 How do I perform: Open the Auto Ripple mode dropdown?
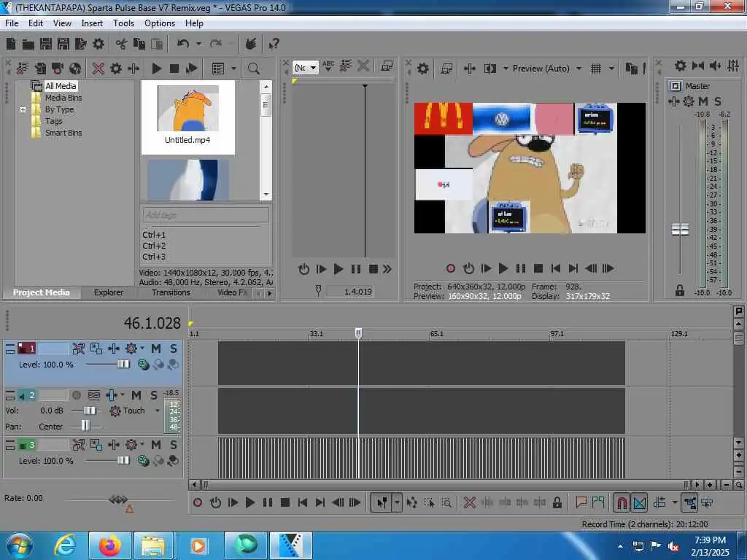(x=675, y=502)
